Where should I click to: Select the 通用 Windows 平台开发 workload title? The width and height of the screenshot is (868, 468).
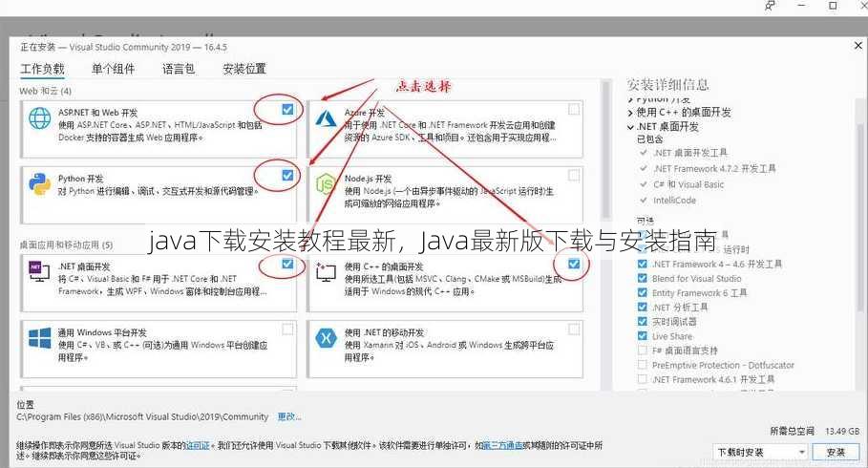click(102, 332)
